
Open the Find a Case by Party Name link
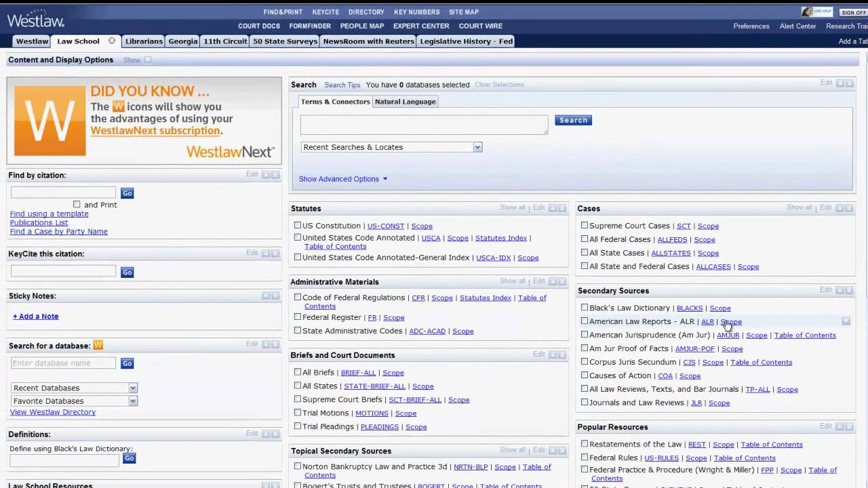pyautogui.click(x=59, y=231)
